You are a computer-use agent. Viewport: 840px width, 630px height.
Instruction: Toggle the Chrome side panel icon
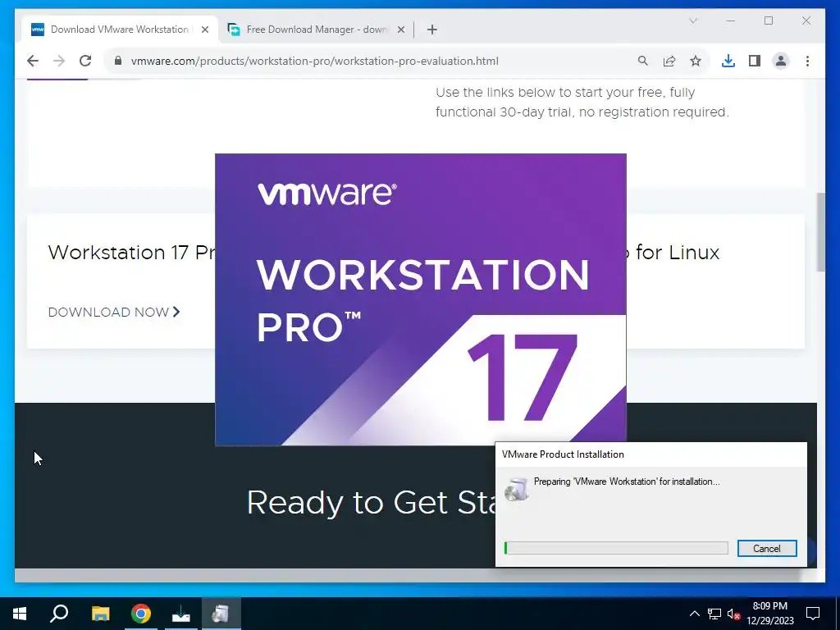[755, 61]
